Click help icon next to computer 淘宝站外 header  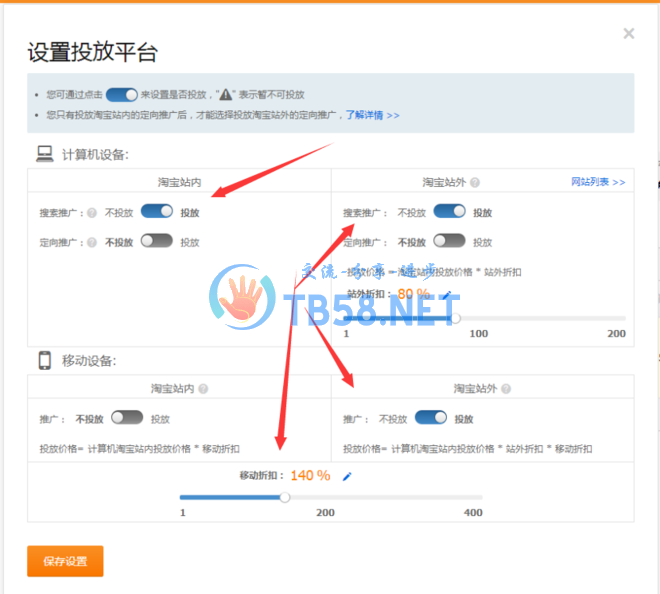tap(475, 183)
